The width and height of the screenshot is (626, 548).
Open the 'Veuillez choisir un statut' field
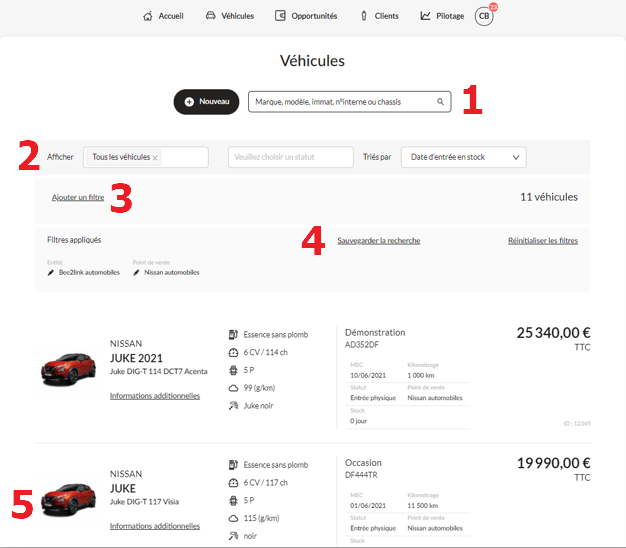[291, 157]
